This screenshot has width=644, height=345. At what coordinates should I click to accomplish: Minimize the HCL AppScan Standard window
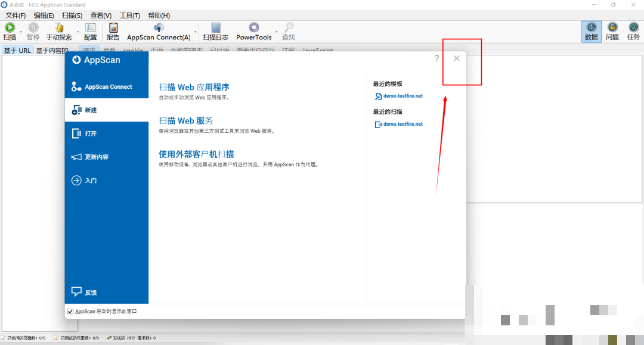click(x=594, y=5)
